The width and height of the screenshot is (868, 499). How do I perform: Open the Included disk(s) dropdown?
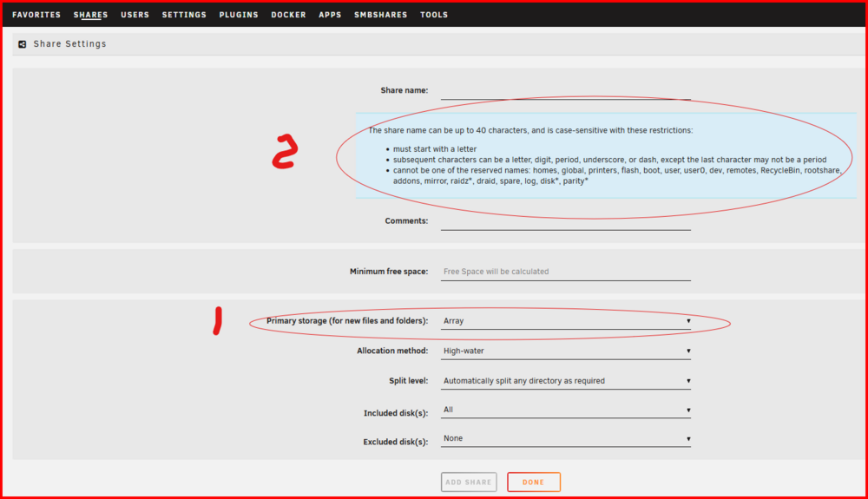tap(566, 410)
